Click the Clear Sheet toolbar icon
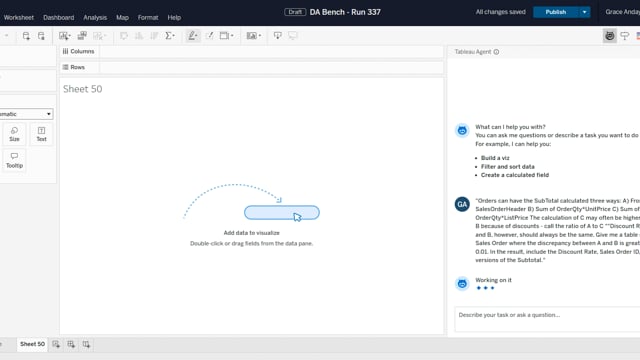This screenshot has width=640, height=360. coord(98,36)
